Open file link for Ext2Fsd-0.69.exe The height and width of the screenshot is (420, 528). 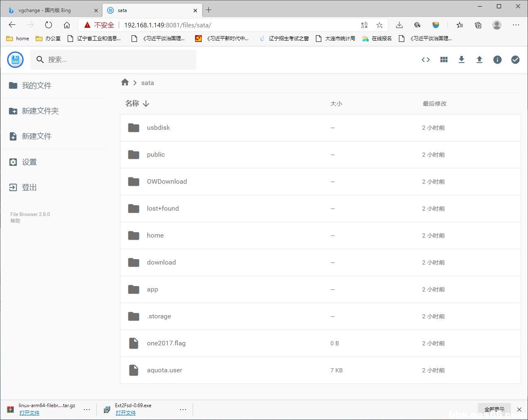(126, 413)
